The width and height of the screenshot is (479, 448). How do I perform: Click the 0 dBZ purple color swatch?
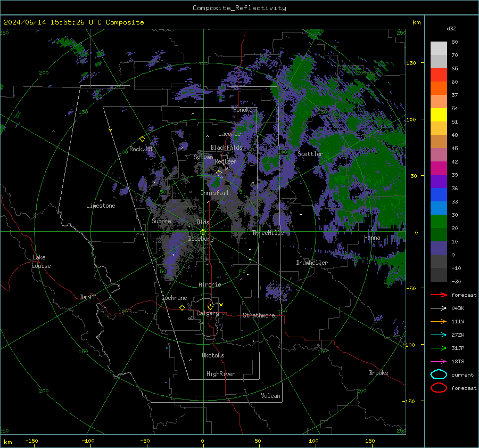(439, 248)
